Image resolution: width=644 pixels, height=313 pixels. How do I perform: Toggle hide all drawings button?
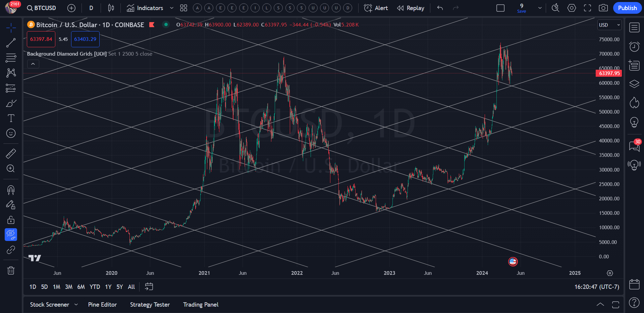11,235
